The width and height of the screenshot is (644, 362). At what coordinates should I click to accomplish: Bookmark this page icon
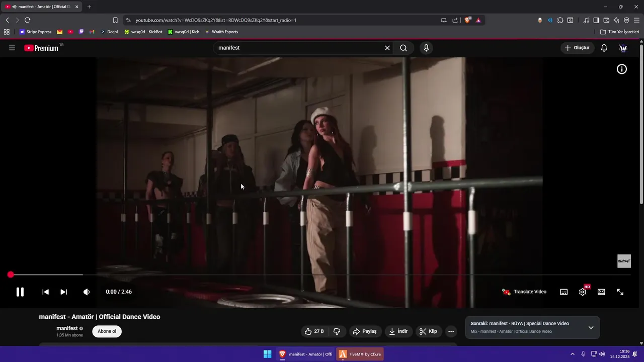pyautogui.click(x=115, y=20)
